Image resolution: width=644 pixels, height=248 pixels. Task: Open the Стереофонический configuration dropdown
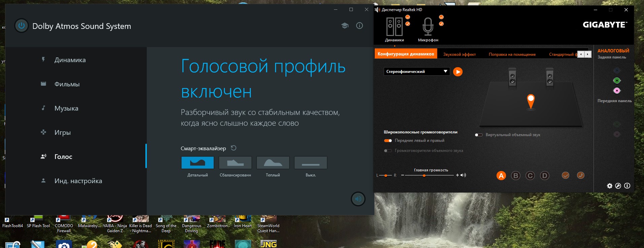417,71
